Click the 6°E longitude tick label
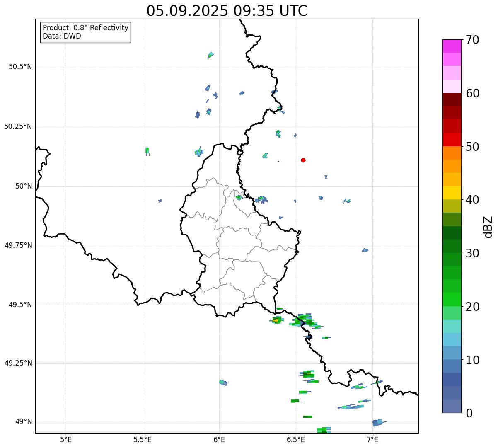The image size is (498, 448). 219,439
